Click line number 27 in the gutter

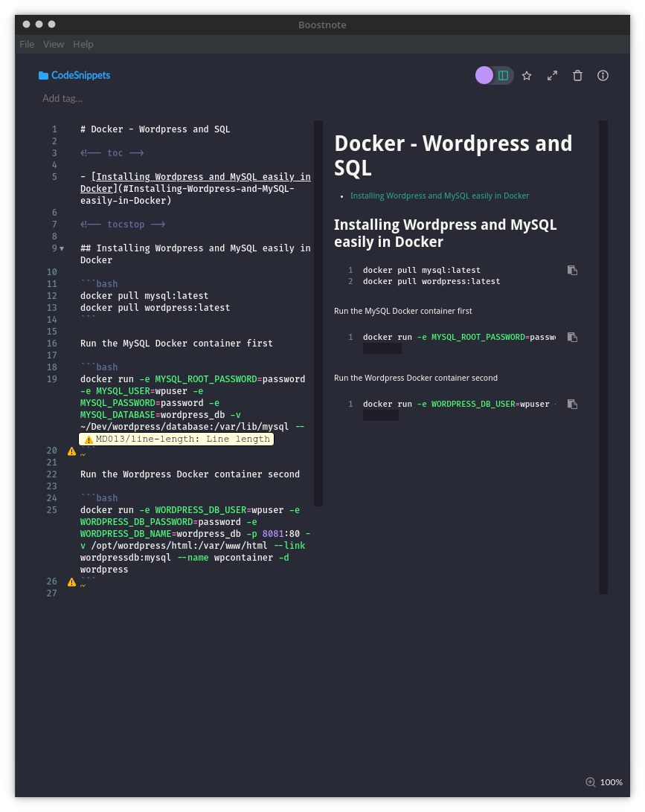click(x=52, y=594)
